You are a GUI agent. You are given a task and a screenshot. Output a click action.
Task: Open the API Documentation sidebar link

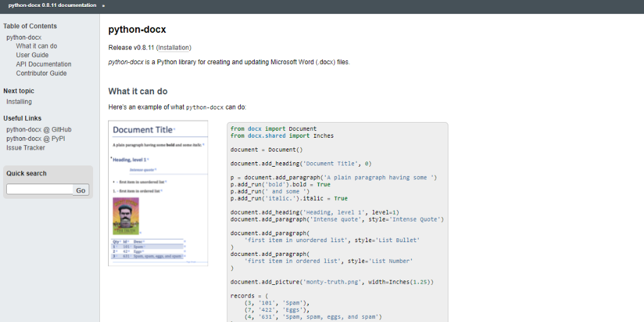[x=43, y=64]
